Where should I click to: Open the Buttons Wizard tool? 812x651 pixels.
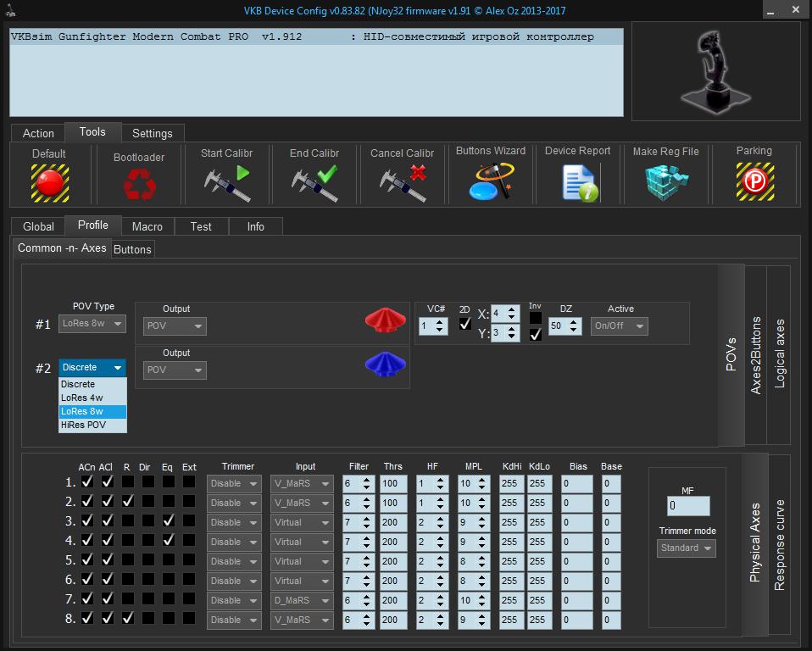(x=492, y=181)
